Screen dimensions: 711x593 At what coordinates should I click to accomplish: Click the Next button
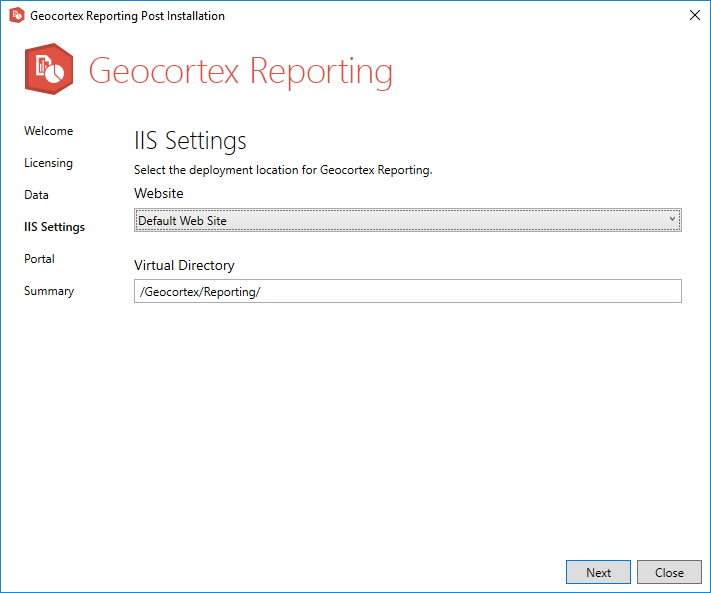(598, 572)
